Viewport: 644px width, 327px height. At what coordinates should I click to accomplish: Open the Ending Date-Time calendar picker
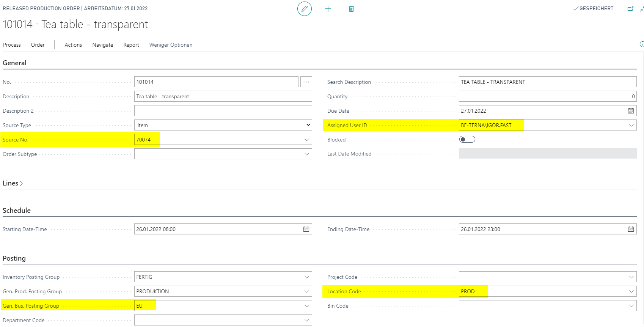[x=631, y=229]
